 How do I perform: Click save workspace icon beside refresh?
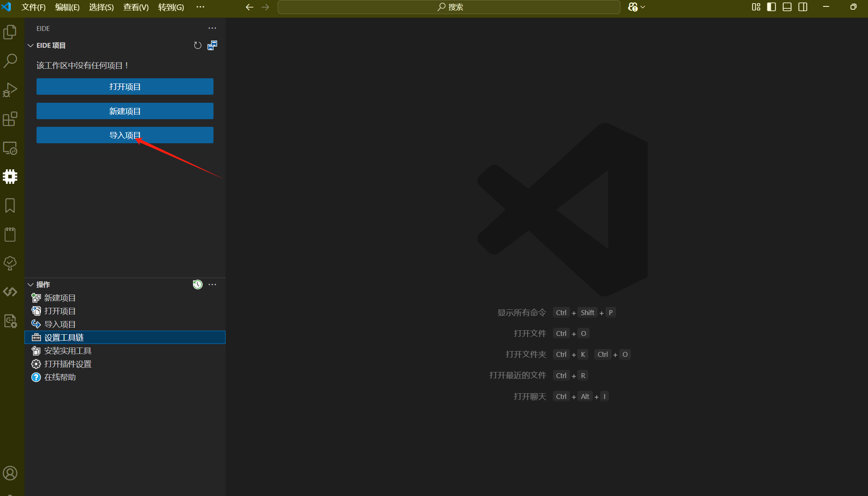click(x=212, y=45)
